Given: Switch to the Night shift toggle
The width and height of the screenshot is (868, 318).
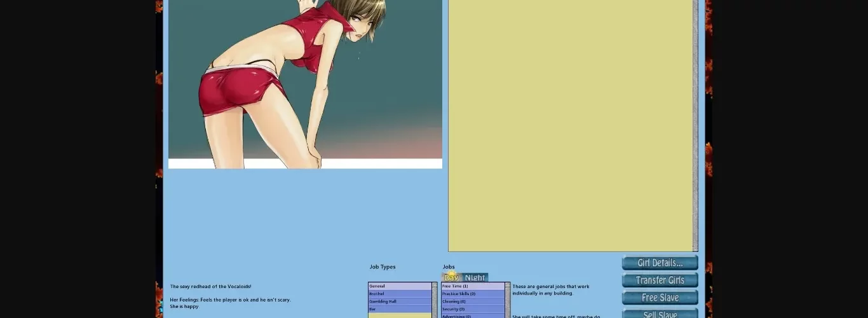Looking at the screenshot, I should (475, 277).
